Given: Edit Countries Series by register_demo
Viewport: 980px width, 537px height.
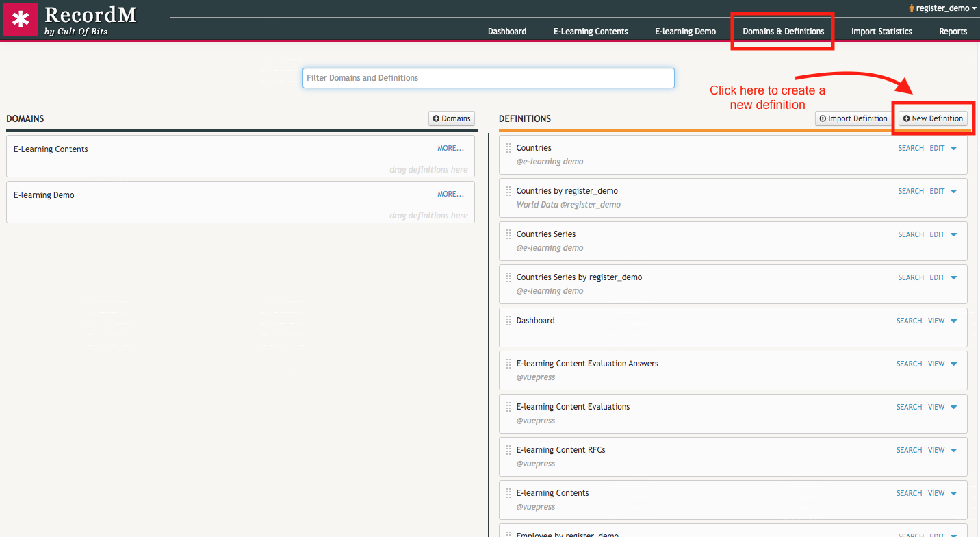Looking at the screenshot, I should [x=937, y=277].
